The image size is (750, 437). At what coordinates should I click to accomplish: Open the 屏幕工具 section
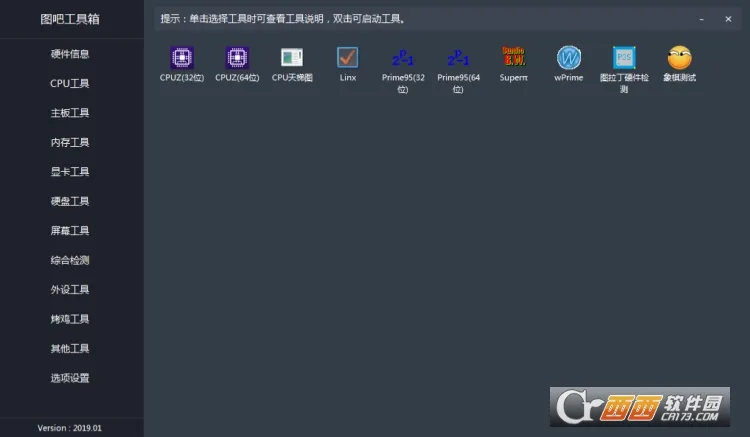(70, 231)
